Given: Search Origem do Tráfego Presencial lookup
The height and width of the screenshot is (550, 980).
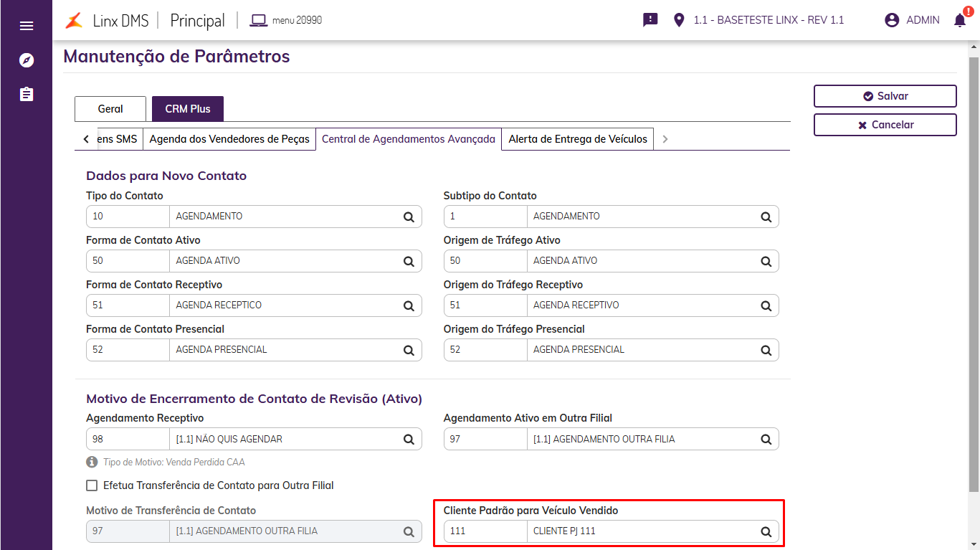Looking at the screenshot, I should [x=766, y=351].
